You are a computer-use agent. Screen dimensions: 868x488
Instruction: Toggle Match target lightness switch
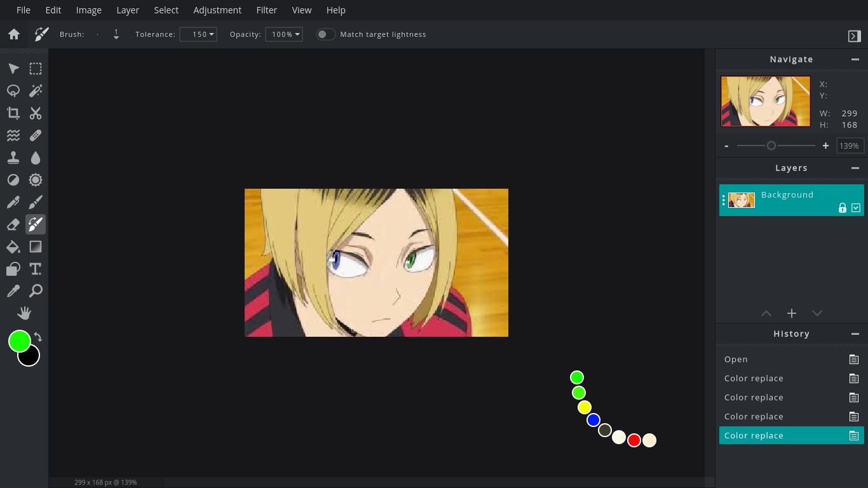coord(325,34)
